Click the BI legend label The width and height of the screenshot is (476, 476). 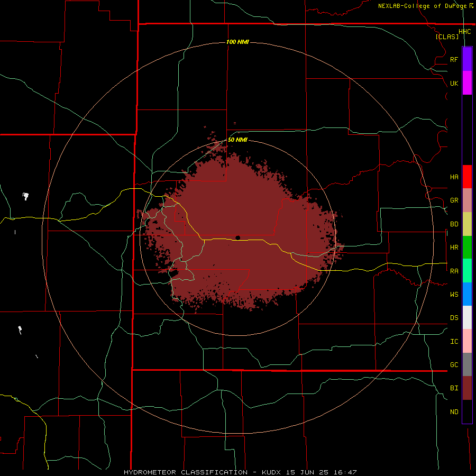tap(454, 388)
